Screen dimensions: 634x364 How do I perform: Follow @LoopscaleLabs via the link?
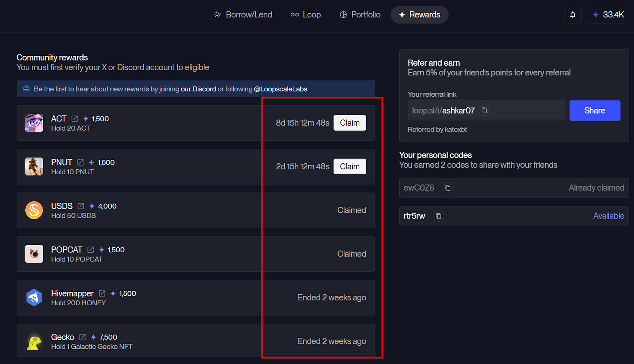tap(280, 88)
